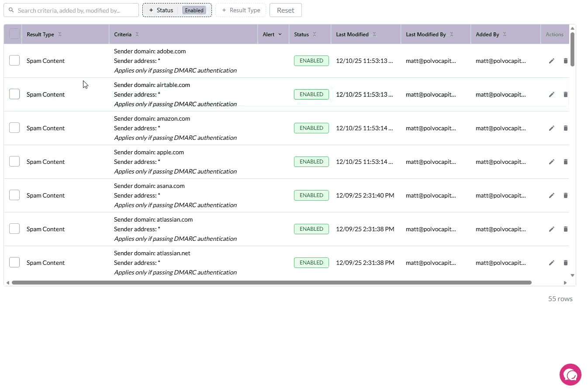The width and height of the screenshot is (588, 389).
Task: Delete the airtable.com rule via trash icon
Action: 565,94
